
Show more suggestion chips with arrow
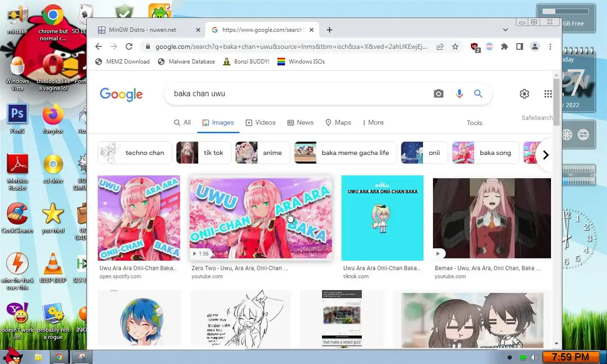[545, 155]
